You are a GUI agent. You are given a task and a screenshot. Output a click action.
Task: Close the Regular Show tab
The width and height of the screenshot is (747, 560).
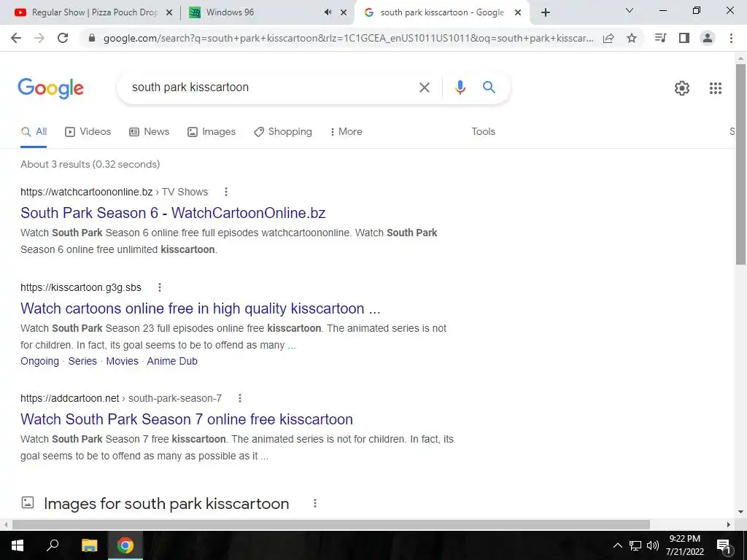(169, 12)
